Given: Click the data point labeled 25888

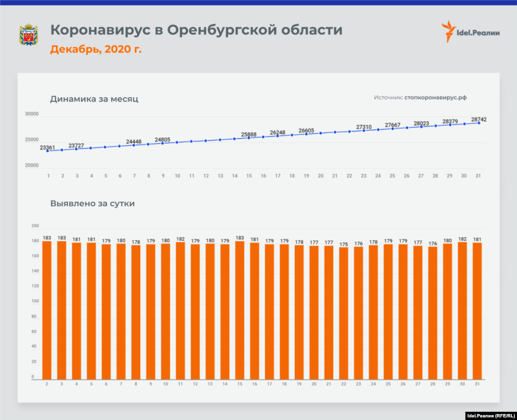Looking at the screenshot, I should 249,137.
